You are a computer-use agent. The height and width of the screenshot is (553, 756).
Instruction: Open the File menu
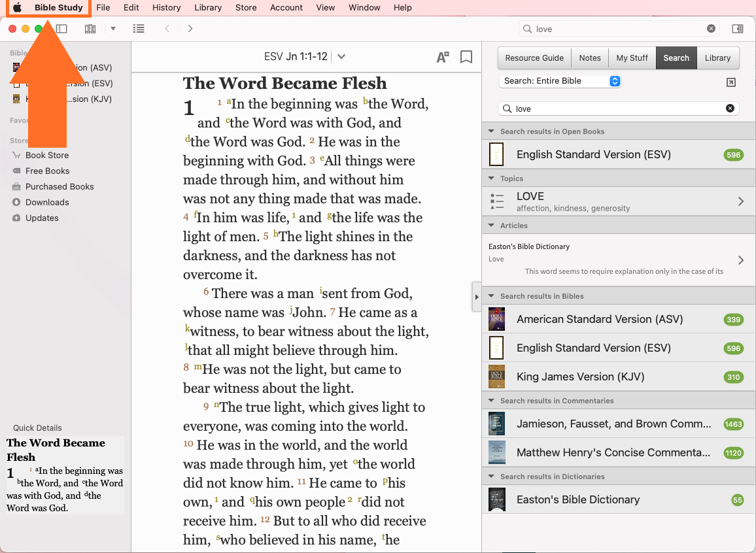pyautogui.click(x=103, y=8)
